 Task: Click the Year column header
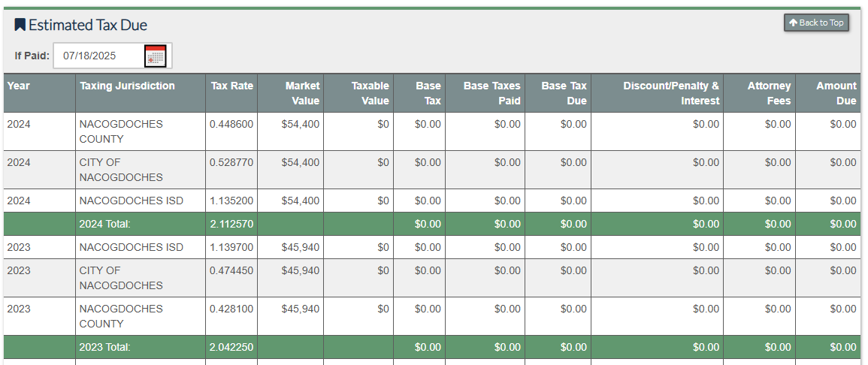coord(19,86)
